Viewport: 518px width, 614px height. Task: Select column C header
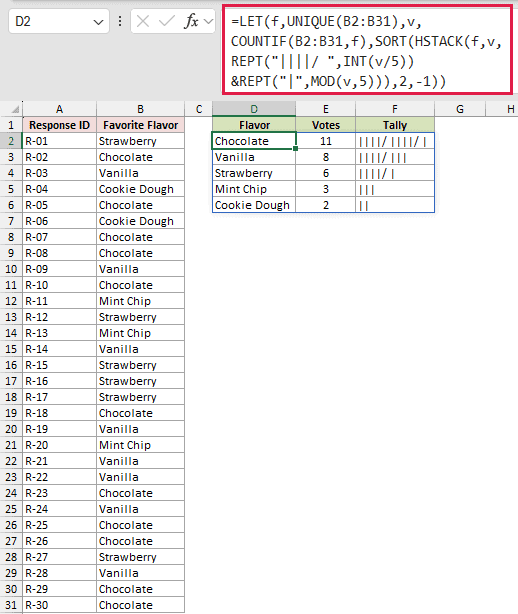pos(199,109)
